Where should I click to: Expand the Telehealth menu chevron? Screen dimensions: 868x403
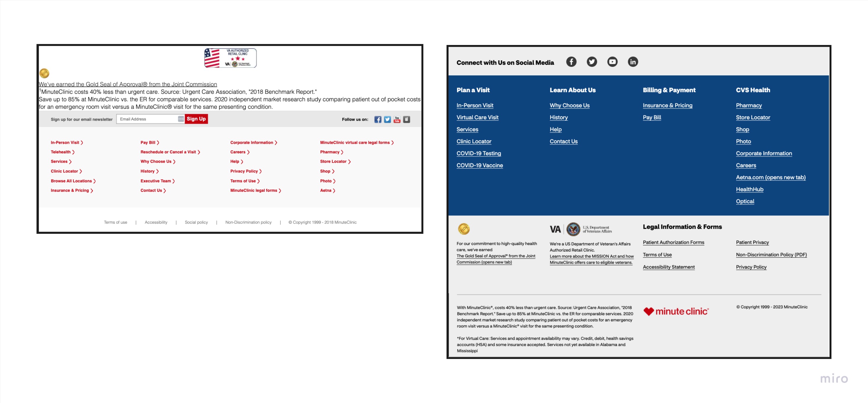pyautogui.click(x=74, y=152)
